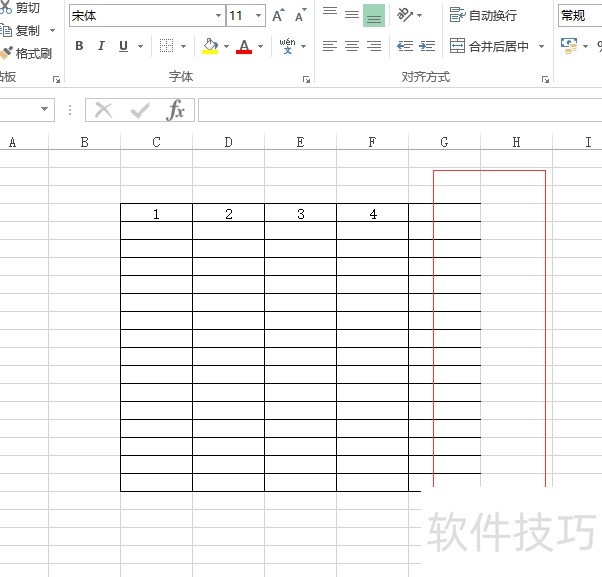
Task: Click Merge and Center (合并后居中)
Action: (490, 46)
